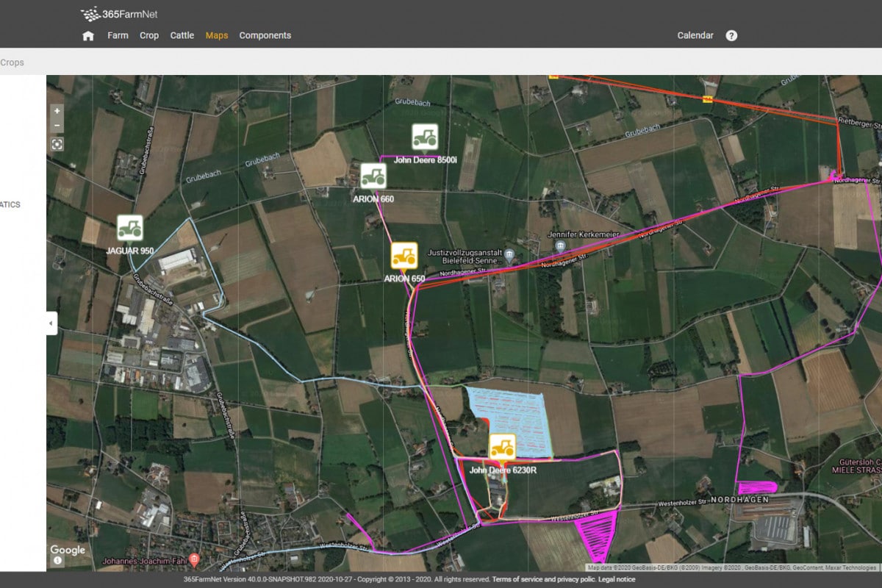The height and width of the screenshot is (588, 882).
Task: Open the Crop menu
Action: [149, 35]
